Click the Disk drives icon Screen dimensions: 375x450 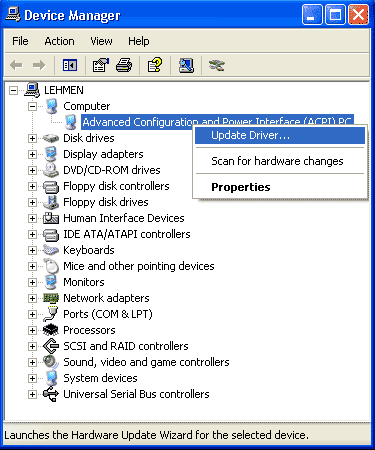click(51, 138)
